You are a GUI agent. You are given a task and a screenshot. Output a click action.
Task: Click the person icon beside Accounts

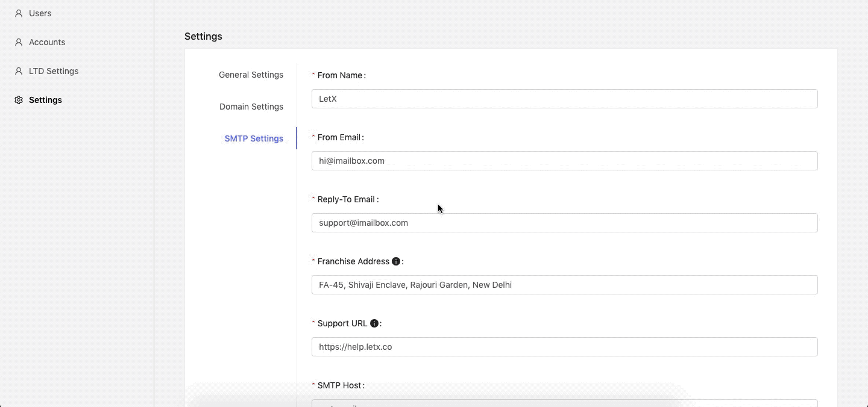point(19,42)
